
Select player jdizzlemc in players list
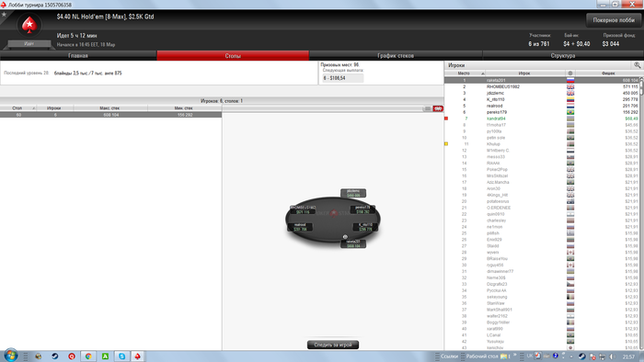coord(541,93)
